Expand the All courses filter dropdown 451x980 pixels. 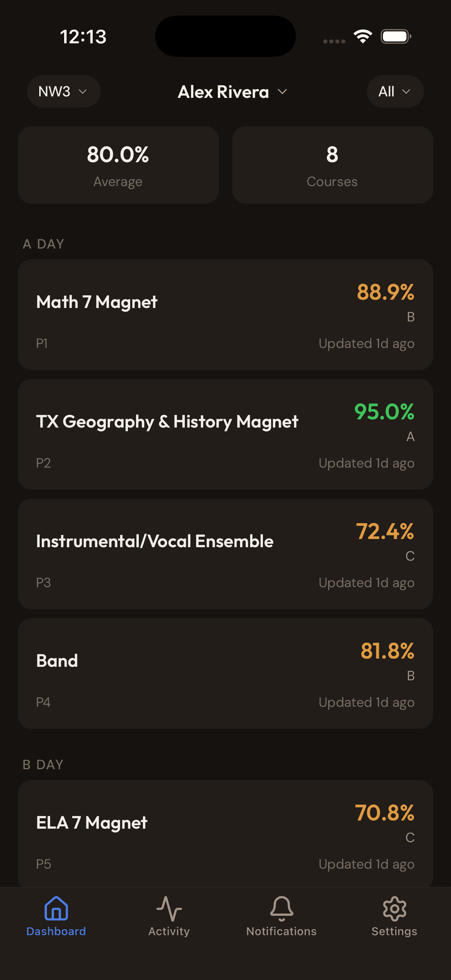pos(395,91)
